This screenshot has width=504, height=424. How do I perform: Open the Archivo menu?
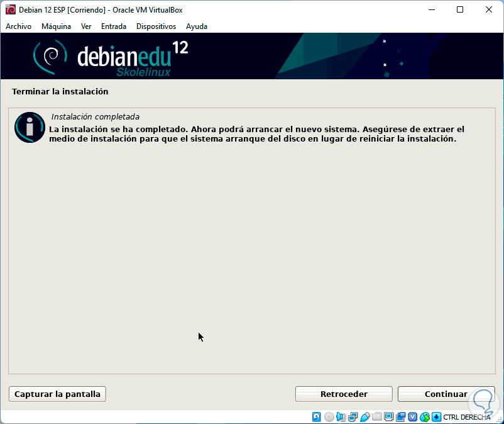click(x=19, y=26)
